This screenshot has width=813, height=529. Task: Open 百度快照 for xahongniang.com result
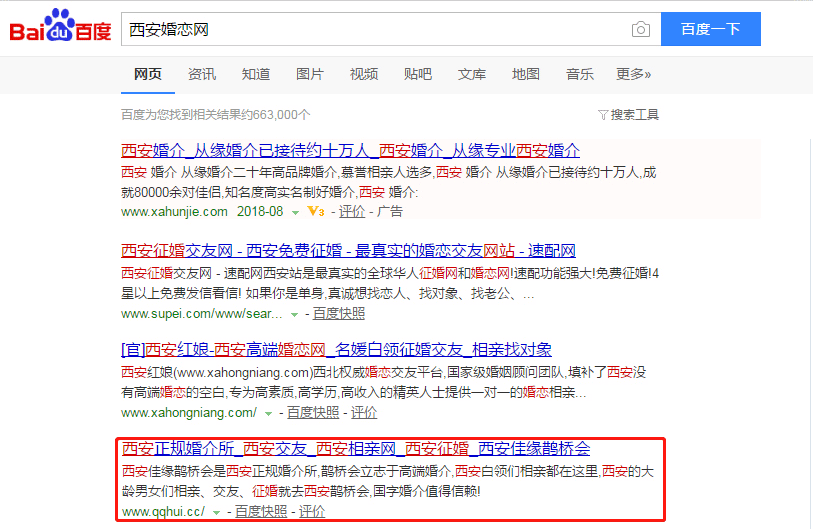point(313,413)
